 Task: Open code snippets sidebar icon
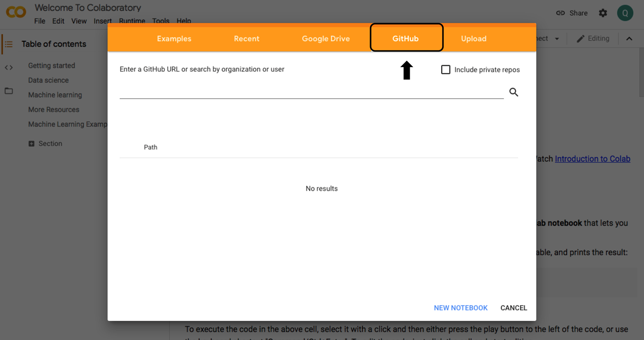(9, 68)
